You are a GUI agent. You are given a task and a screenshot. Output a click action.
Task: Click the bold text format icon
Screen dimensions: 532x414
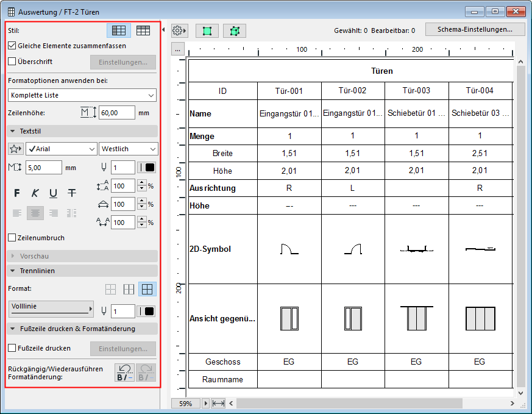click(x=17, y=193)
